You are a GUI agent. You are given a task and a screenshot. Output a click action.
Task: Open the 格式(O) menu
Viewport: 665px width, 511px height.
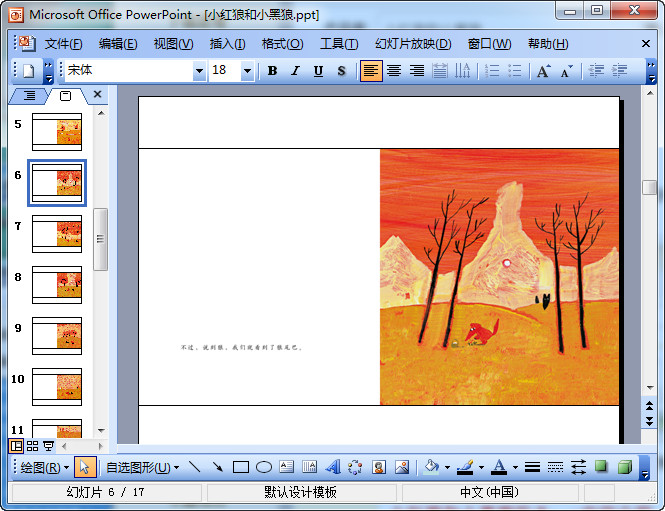click(282, 44)
